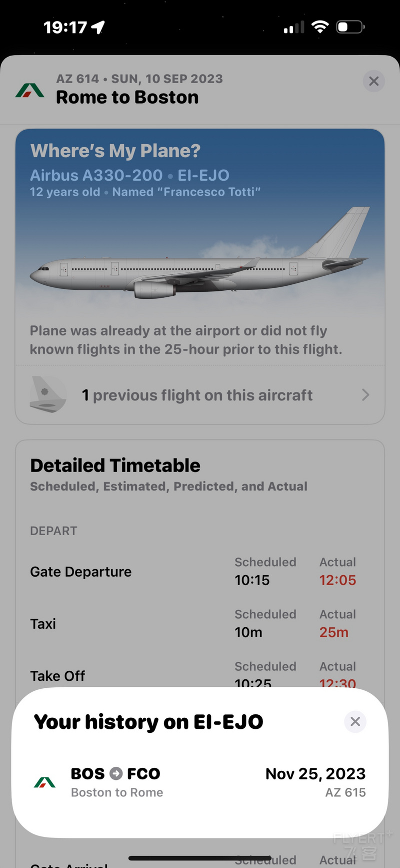Open 1 previous flight on this aircraft
Image resolution: width=400 pixels, height=868 pixels.
200,395
